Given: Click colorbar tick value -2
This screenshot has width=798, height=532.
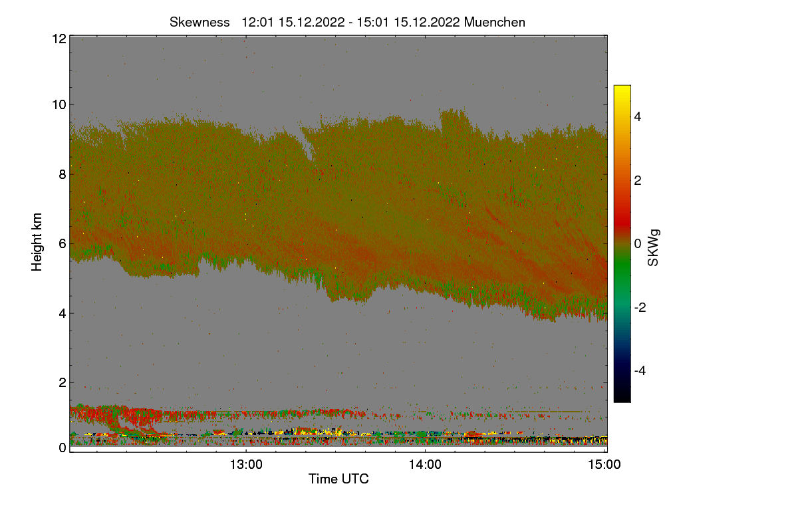Looking at the screenshot, I should [640, 307].
